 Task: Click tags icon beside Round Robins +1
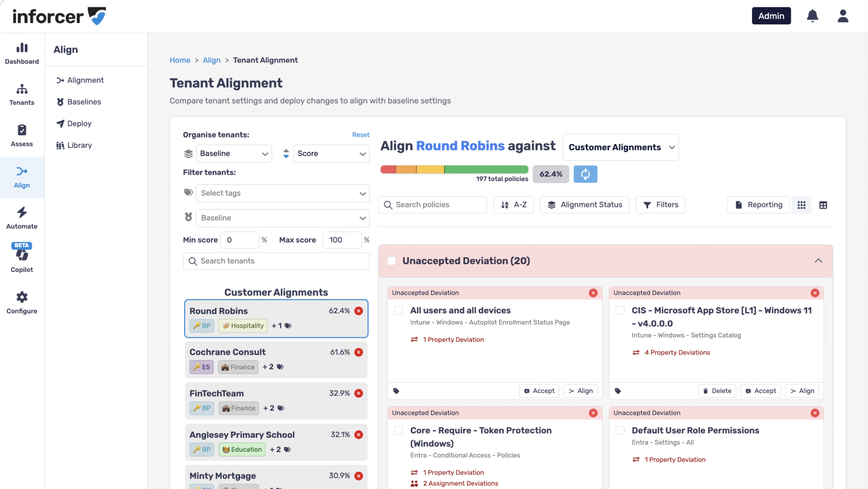tap(288, 325)
